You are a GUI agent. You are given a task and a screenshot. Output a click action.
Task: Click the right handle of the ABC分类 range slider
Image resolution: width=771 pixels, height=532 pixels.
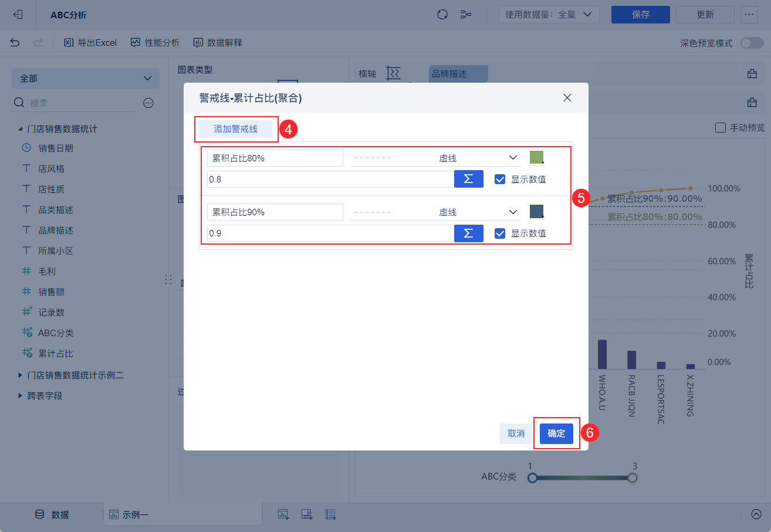[x=632, y=478]
